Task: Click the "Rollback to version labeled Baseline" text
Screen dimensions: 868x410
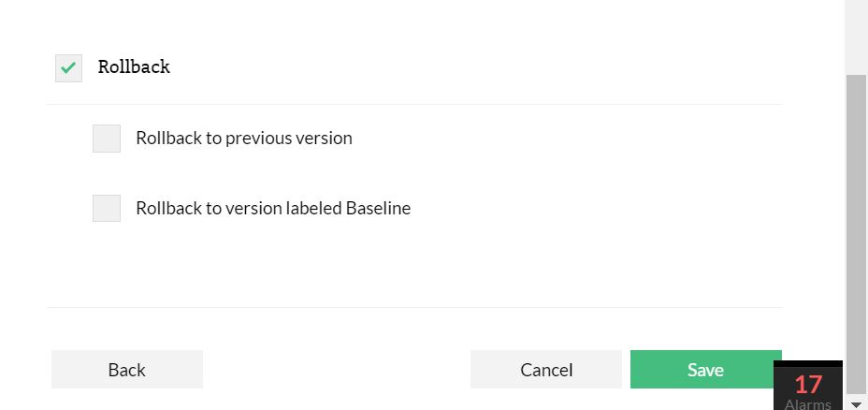Action: [x=273, y=208]
